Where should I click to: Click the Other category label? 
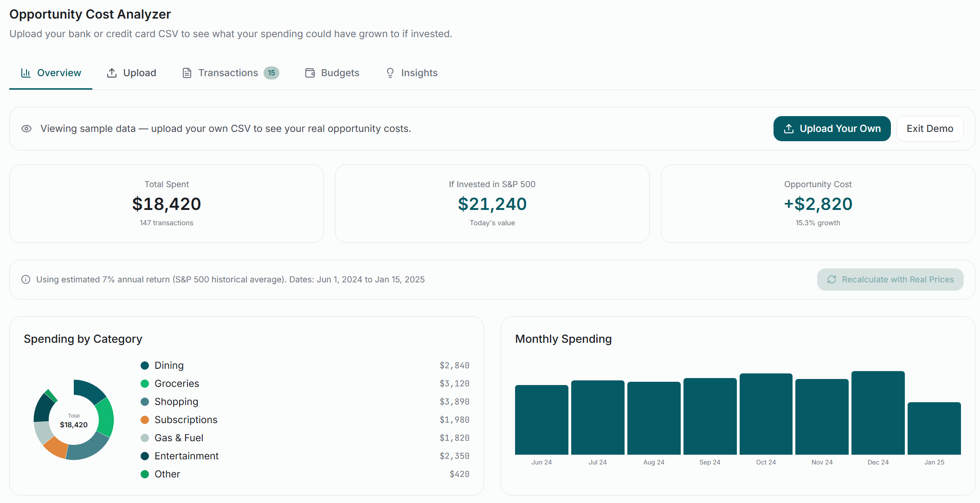(167, 474)
